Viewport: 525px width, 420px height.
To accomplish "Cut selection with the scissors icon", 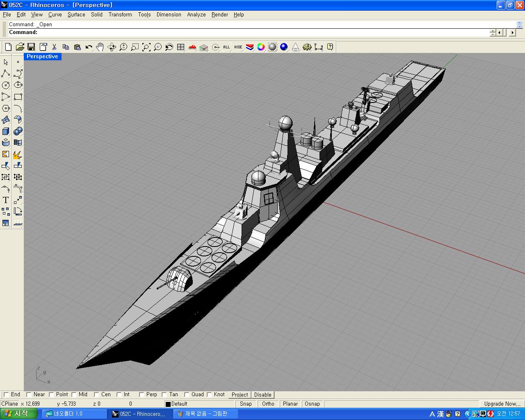I will (x=54, y=47).
